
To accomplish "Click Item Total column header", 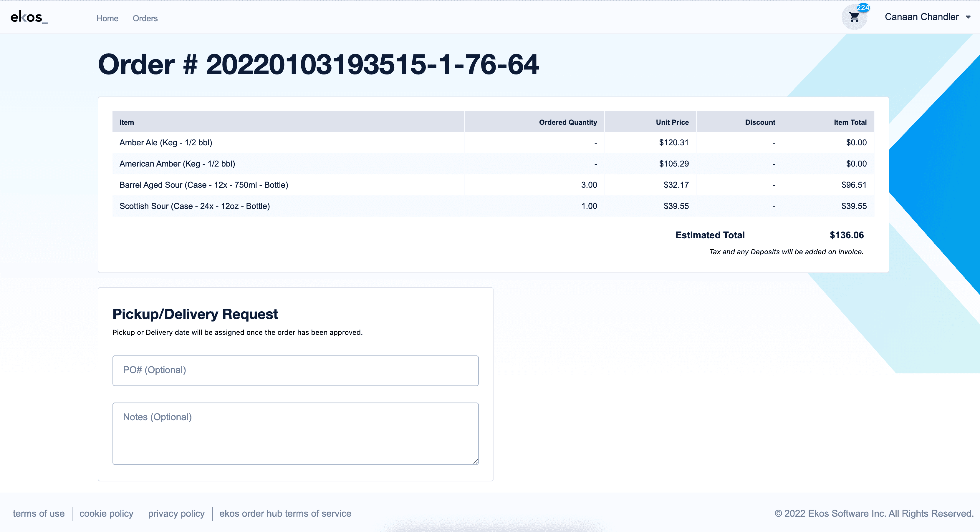I will 850,122.
